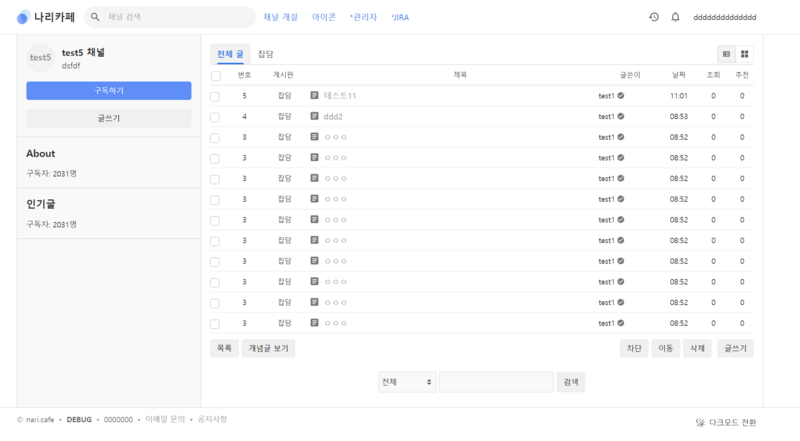
Task: Click the 이동 button
Action: (x=665, y=348)
